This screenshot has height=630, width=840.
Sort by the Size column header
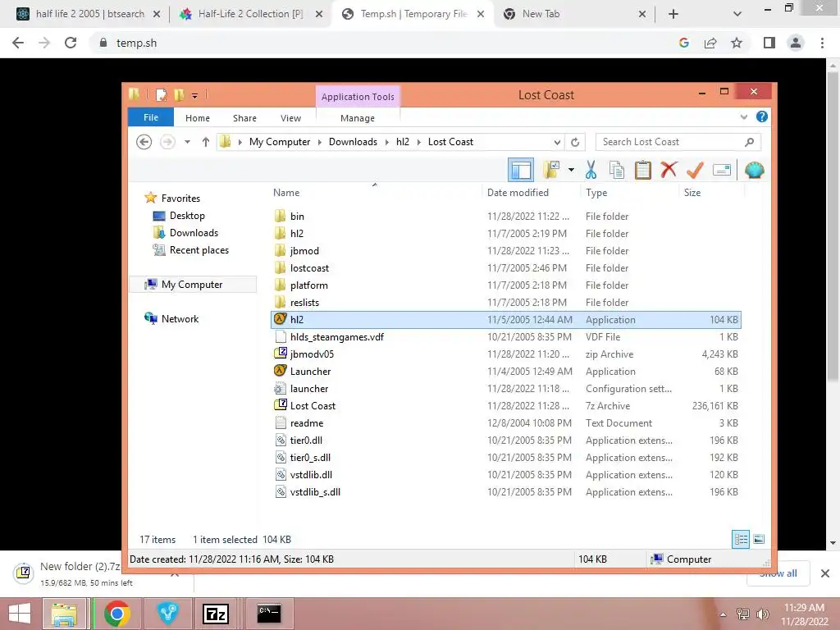coord(692,192)
